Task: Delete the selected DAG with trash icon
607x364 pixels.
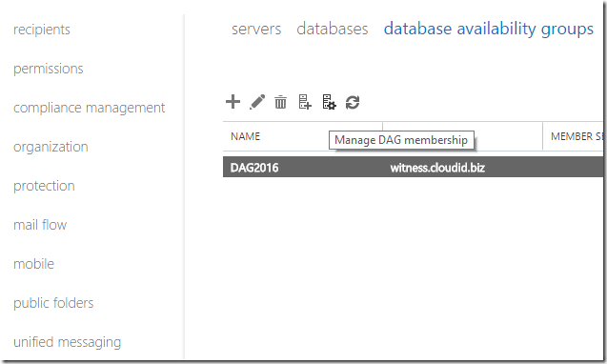Action: point(281,103)
